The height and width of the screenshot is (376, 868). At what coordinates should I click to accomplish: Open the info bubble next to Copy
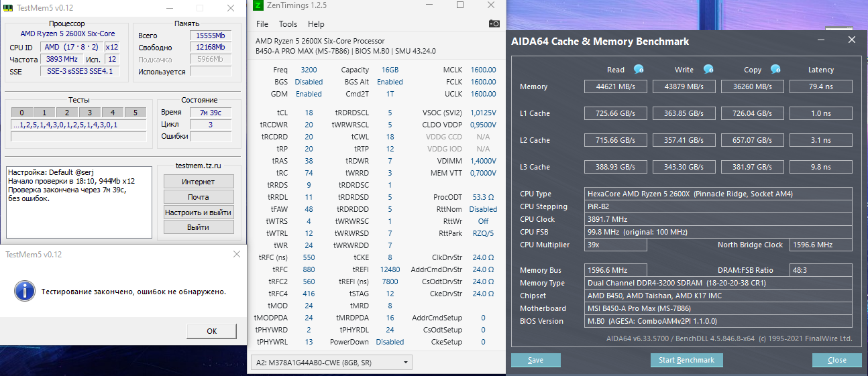[x=775, y=69]
